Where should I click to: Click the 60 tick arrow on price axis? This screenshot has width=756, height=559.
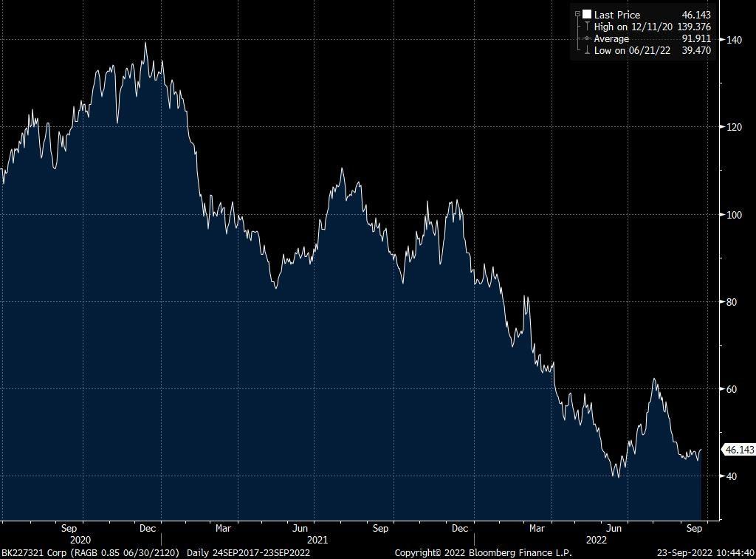(722, 388)
